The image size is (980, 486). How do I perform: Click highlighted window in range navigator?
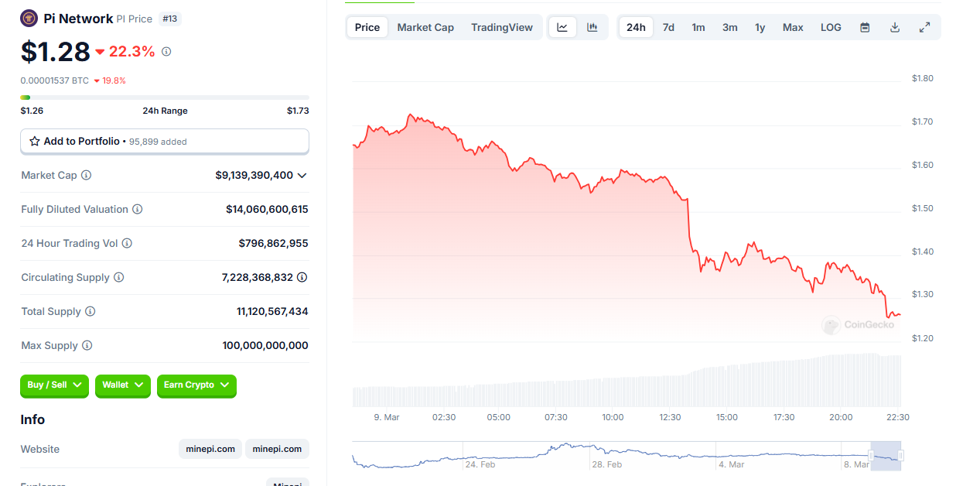click(x=886, y=456)
